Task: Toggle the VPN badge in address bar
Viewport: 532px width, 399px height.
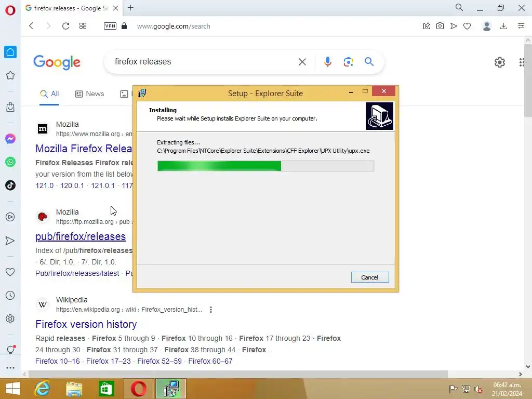Action: 110,26
